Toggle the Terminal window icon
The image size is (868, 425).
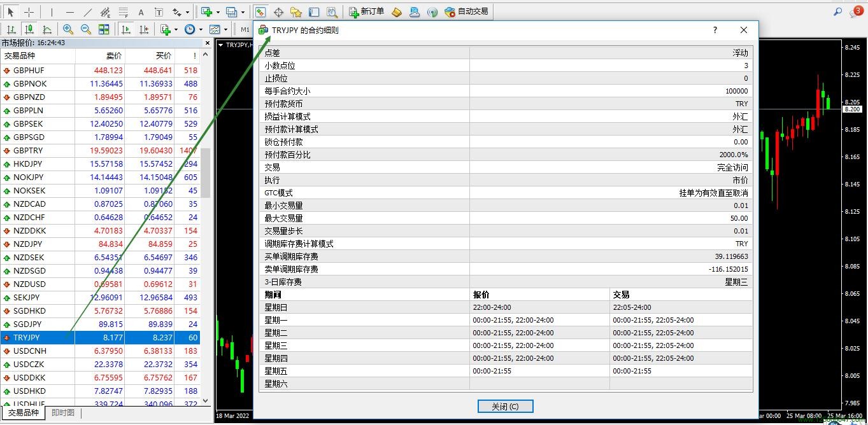tap(314, 11)
